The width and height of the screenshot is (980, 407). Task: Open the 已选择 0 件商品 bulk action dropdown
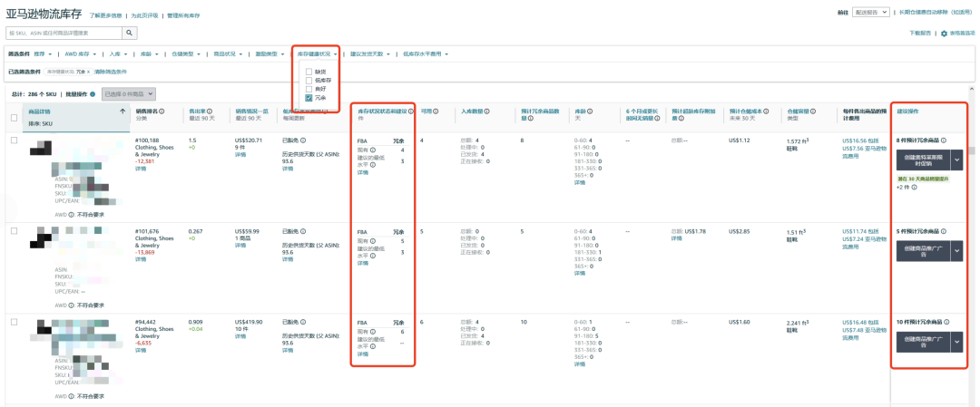(129, 93)
